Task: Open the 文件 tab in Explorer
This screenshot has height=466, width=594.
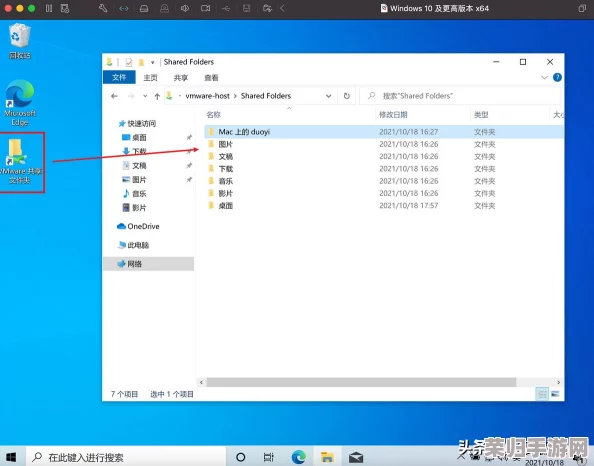Action: tap(119, 77)
